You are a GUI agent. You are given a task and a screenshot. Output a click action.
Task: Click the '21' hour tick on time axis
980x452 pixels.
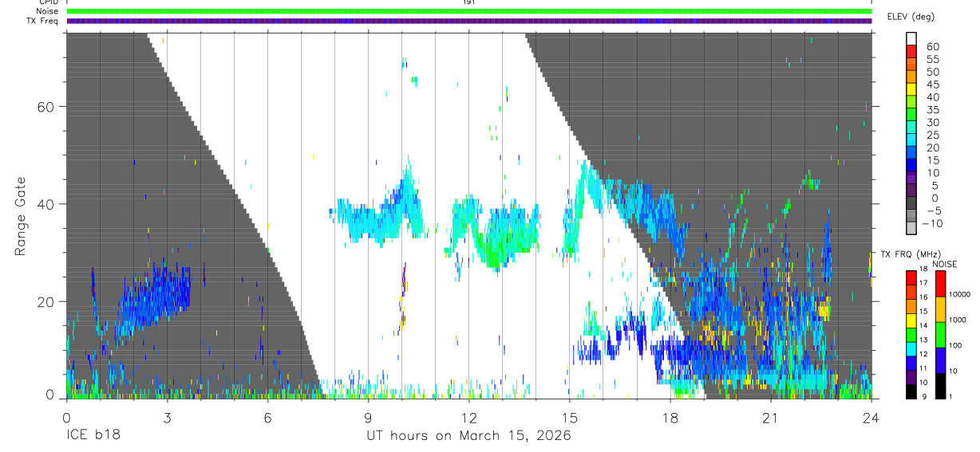click(x=770, y=418)
